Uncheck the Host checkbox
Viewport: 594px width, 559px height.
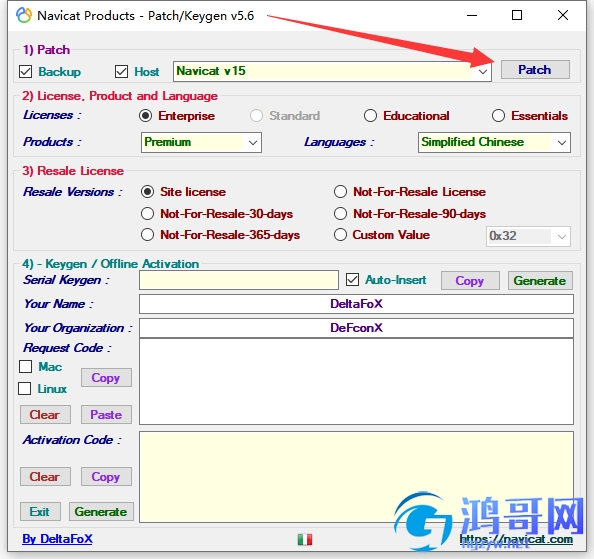point(121,72)
